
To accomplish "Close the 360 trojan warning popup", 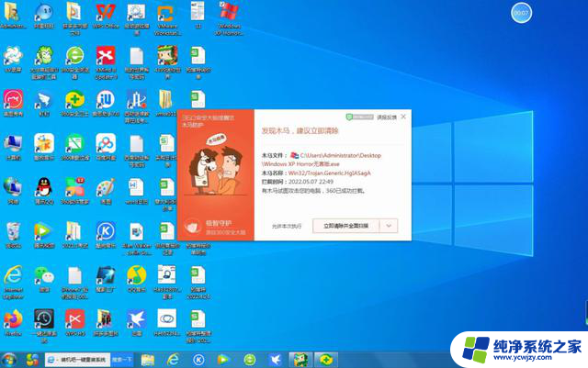I will point(403,117).
